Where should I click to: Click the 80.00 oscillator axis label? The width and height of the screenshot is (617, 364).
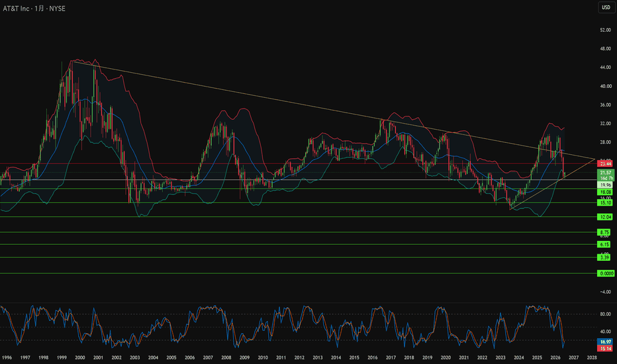click(606, 314)
